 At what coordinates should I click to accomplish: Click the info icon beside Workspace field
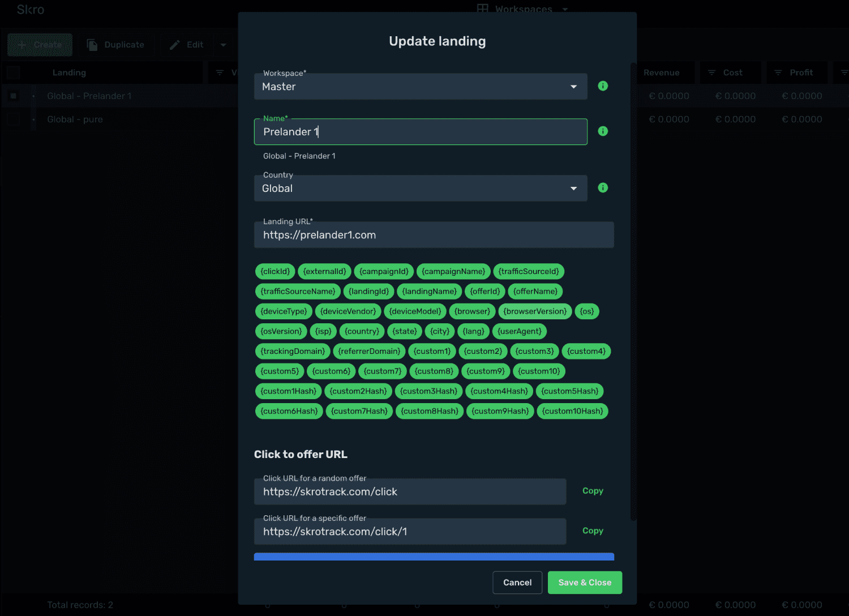[x=603, y=86]
